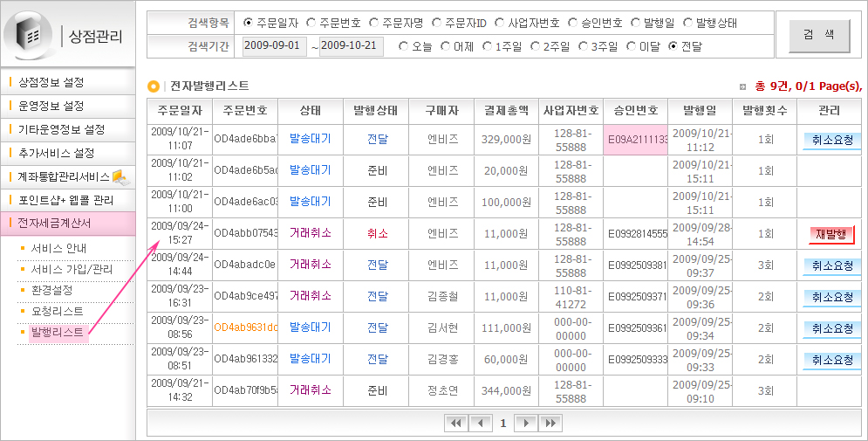Click the orange circle icon by 전자발행리스트
The height and width of the screenshot is (441, 868).
pos(154,86)
